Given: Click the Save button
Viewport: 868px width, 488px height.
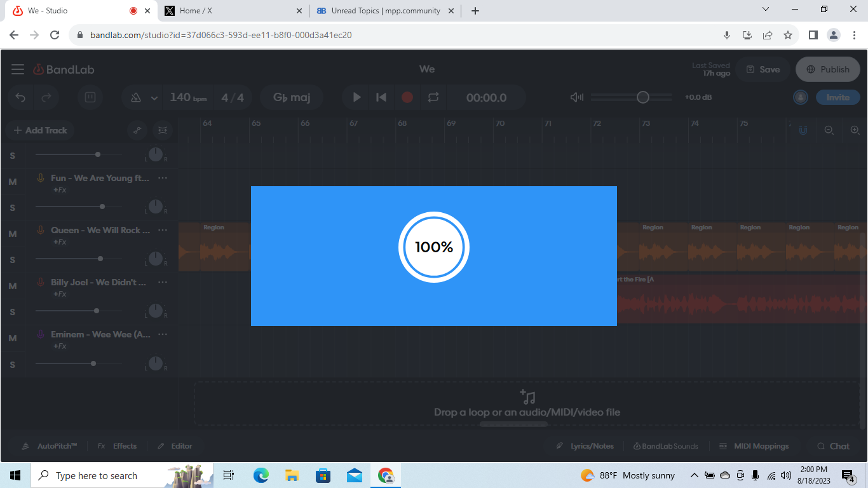Looking at the screenshot, I should (763, 69).
